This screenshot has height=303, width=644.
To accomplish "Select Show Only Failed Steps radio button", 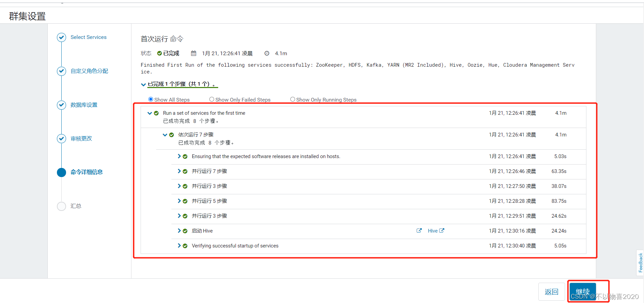I will (x=212, y=99).
